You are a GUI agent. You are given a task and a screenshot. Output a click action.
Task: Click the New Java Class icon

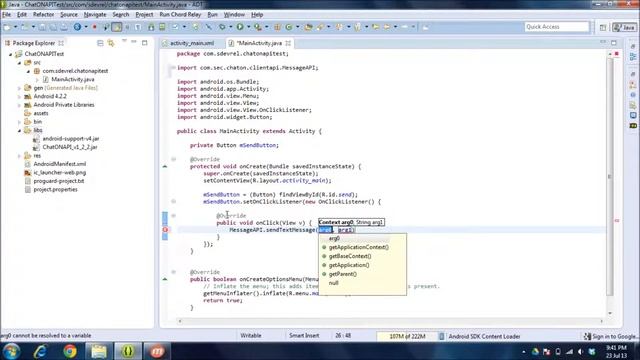point(289,27)
